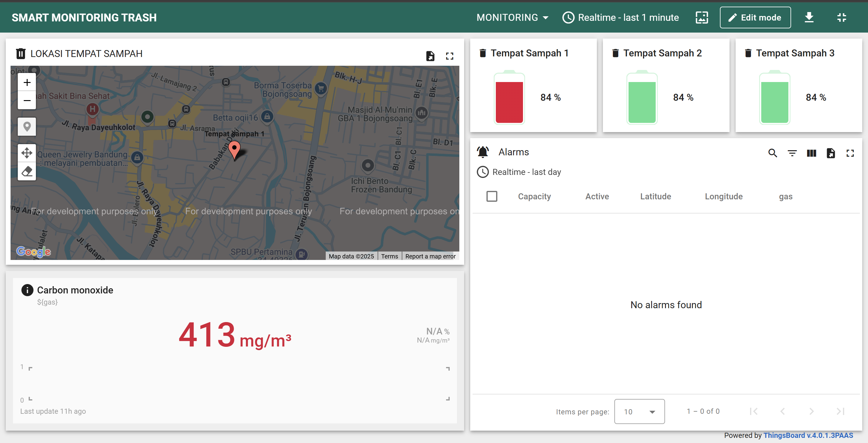Open ThingsBoard v.4.0.1.3PAAS link

pyautogui.click(x=808, y=435)
